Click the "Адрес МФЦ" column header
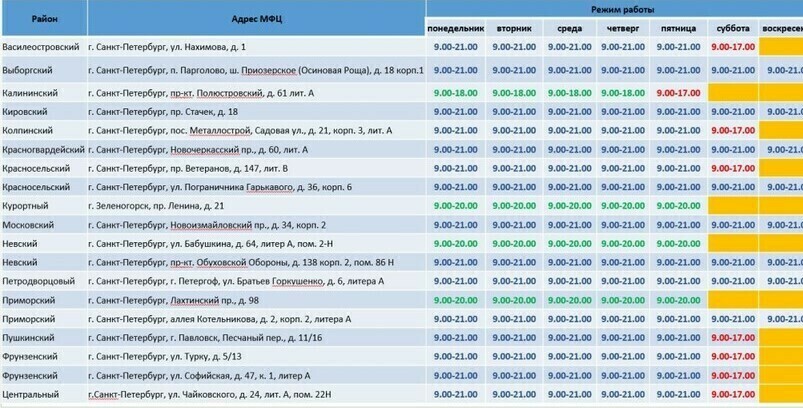 click(255, 19)
